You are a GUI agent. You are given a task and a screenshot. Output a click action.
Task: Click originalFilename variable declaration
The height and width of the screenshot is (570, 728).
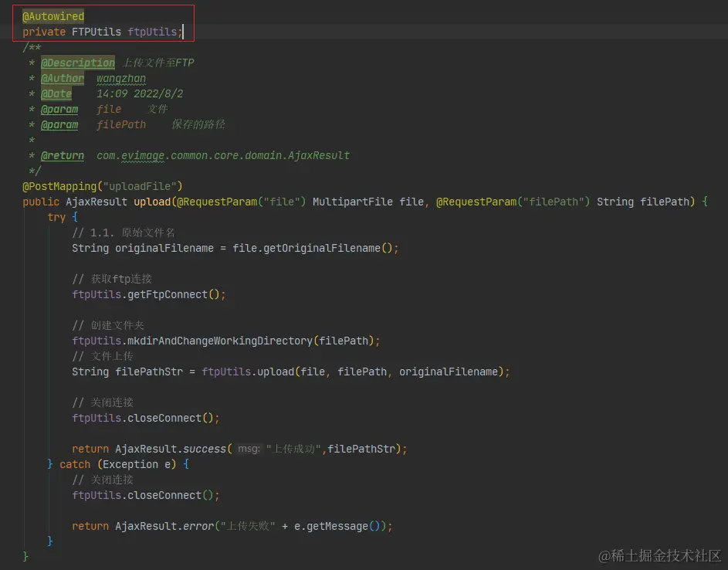(164, 248)
